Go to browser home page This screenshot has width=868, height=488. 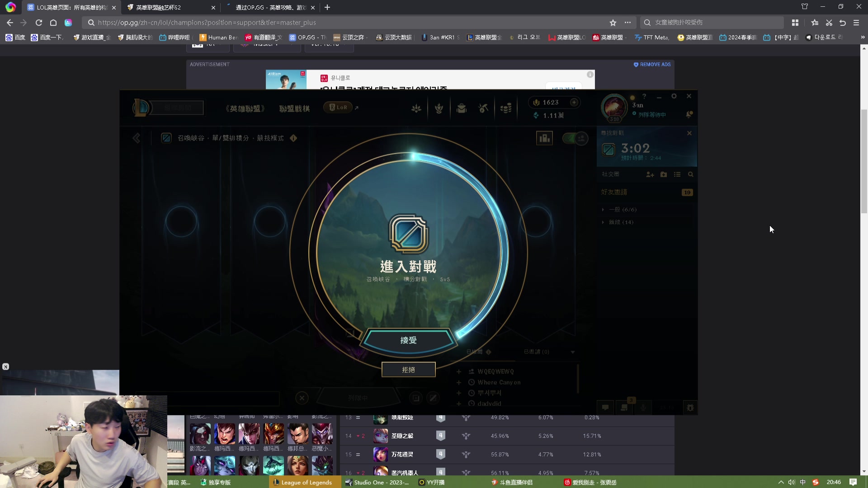[x=53, y=23]
